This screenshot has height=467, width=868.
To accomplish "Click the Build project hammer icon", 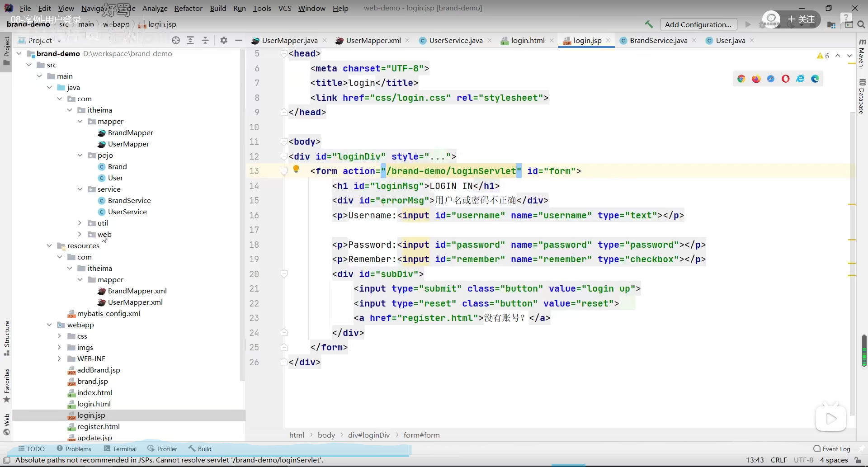I will pos(649,24).
